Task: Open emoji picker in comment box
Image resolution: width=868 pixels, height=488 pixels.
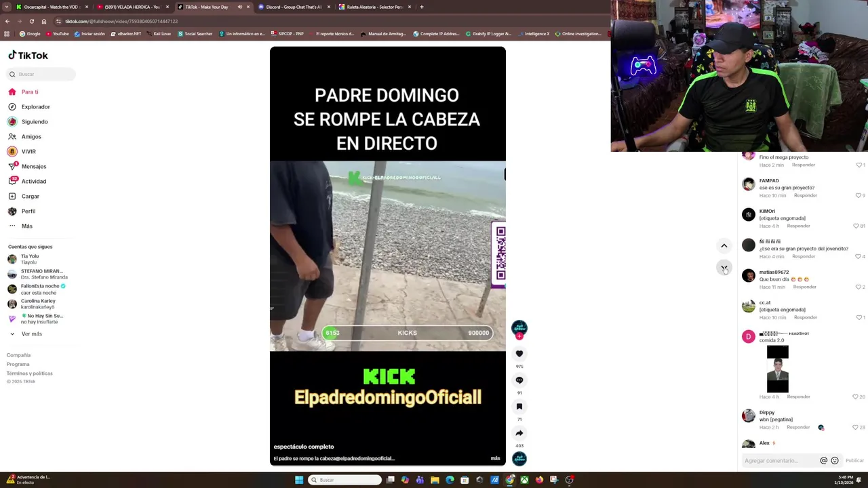Action: (x=835, y=461)
